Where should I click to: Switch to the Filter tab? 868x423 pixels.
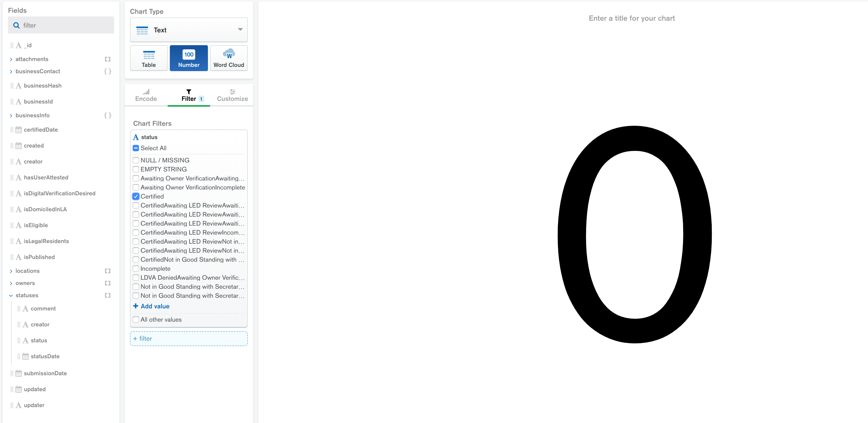click(x=189, y=95)
